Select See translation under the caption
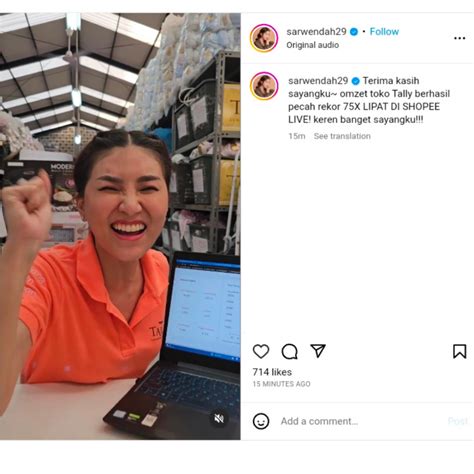 coord(342,136)
